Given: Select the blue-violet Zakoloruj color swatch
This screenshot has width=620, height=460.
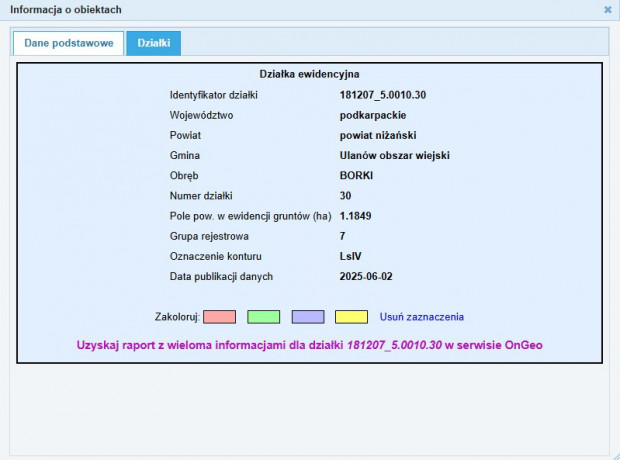Looking at the screenshot, I should [x=307, y=317].
